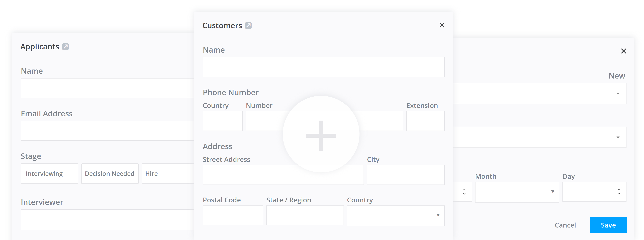Click the Cancel button
644x240 pixels.
coord(565,225)
